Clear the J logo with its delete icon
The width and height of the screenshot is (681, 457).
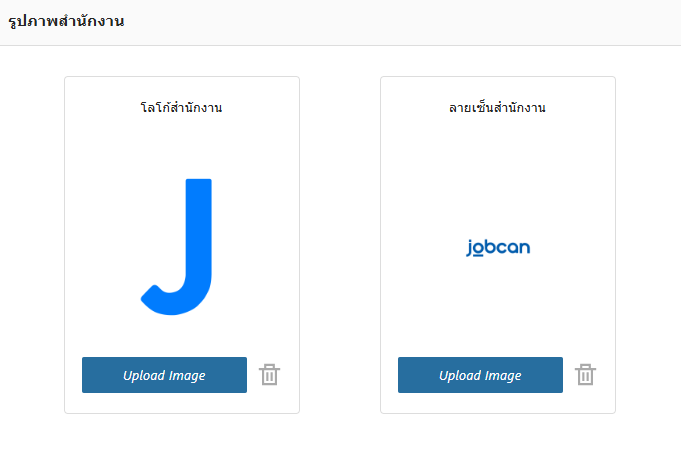tap(270, 375)
